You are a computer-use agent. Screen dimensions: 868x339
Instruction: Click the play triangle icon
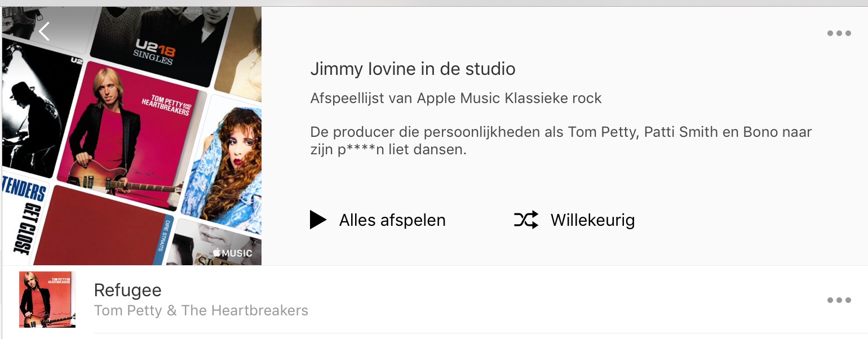(318, 220)
